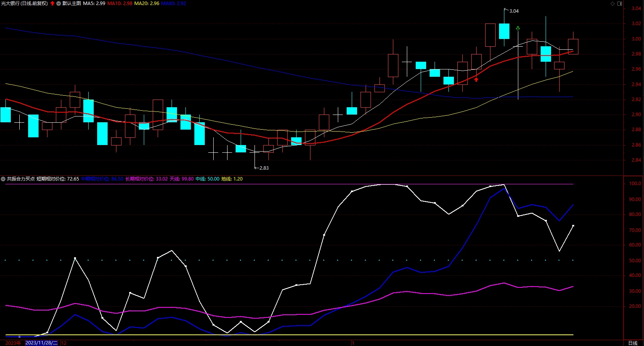
Task: Open the dropdown arrow before 默认主图
Action: 59,3
